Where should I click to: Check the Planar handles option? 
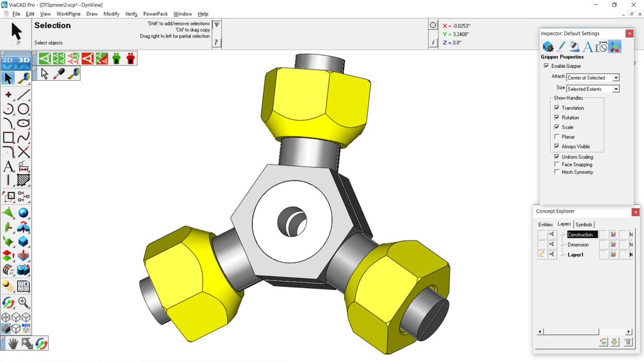pos(557,137)
